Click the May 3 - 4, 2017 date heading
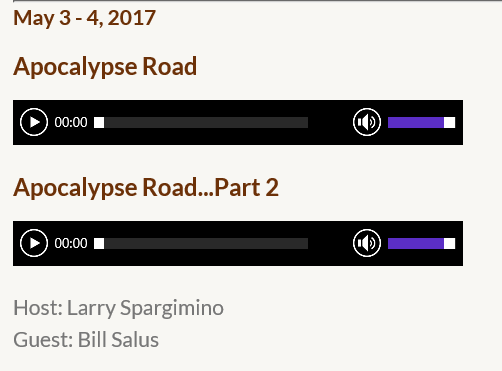Image resolution: width=502 pixels, height=371 pixels. (84, 18)
